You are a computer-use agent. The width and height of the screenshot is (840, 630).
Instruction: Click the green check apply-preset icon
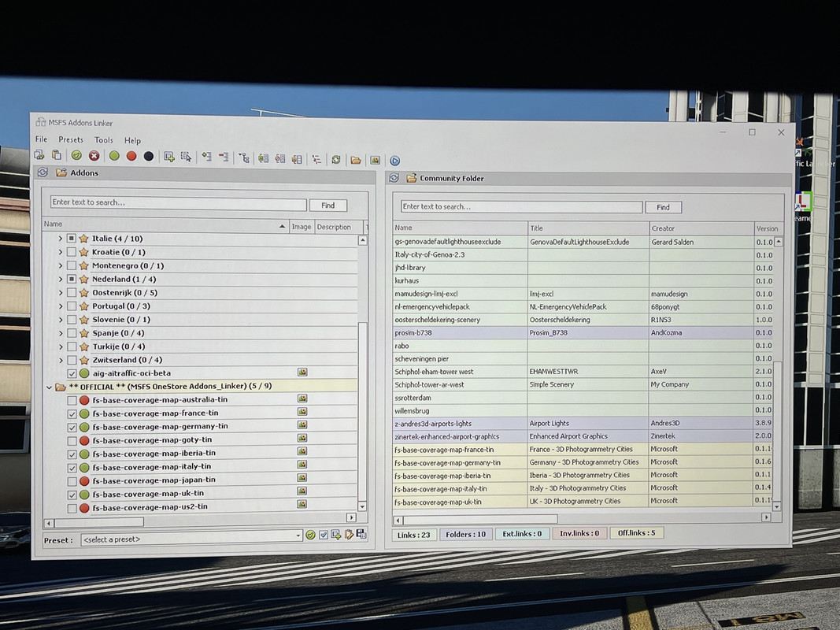(x=310, y=535)
